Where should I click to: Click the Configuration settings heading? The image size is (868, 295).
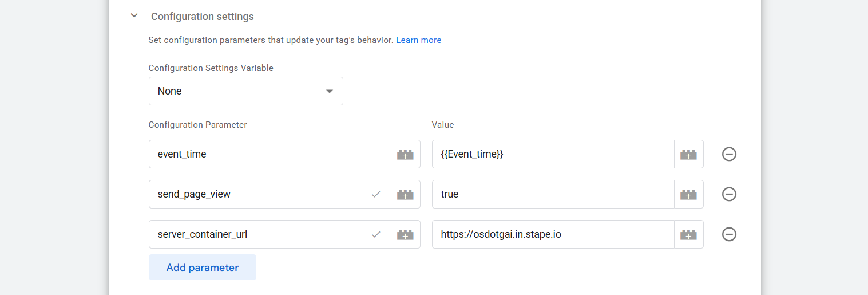click(x=202, y=17)
